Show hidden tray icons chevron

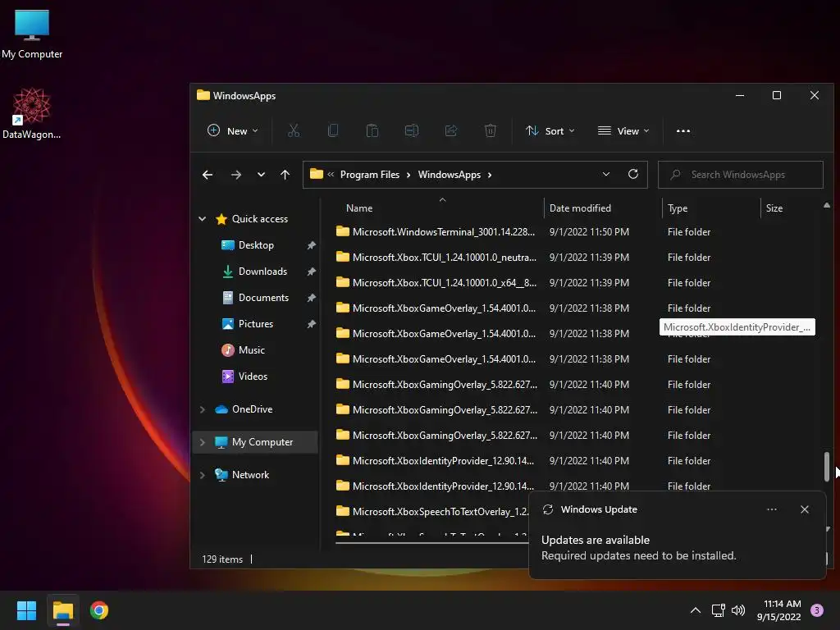tap(696, 610)
